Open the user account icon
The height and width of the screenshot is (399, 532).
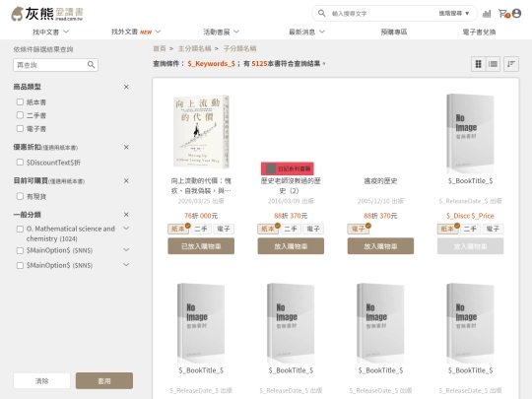click(x=517, y=13)
